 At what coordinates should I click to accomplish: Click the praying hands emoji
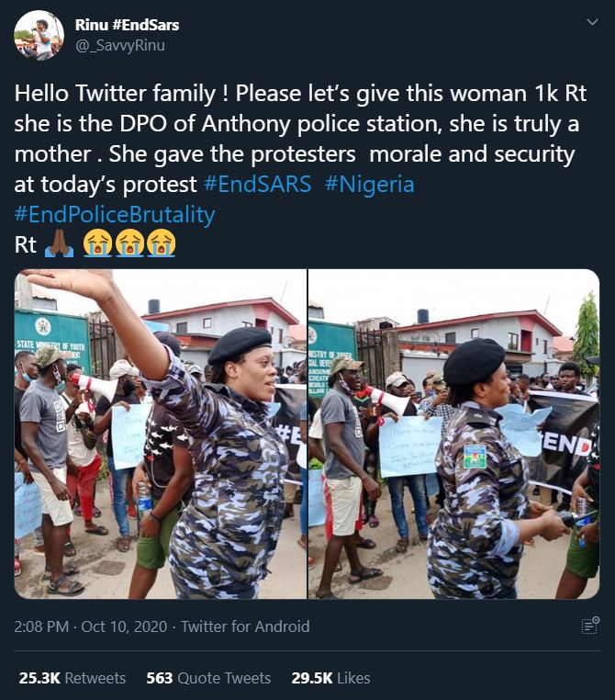click(x=59, y=243)
